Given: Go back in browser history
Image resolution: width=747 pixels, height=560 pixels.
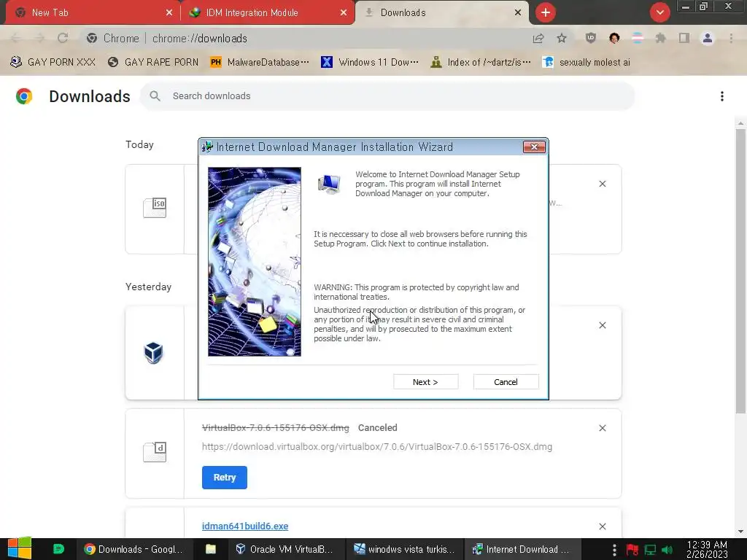Looking at the screenshot, I should [x=16, y=38].
